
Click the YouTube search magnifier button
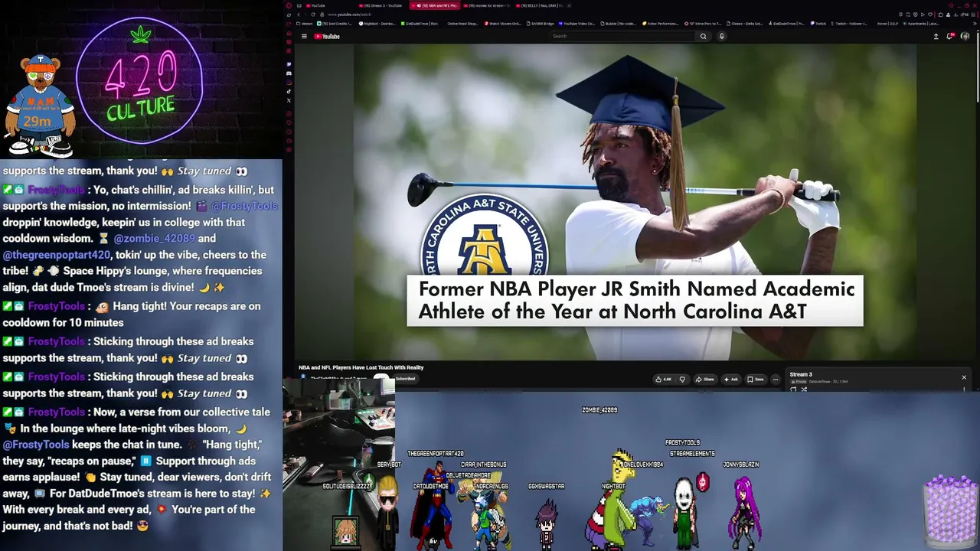click(x=703, y=36)
